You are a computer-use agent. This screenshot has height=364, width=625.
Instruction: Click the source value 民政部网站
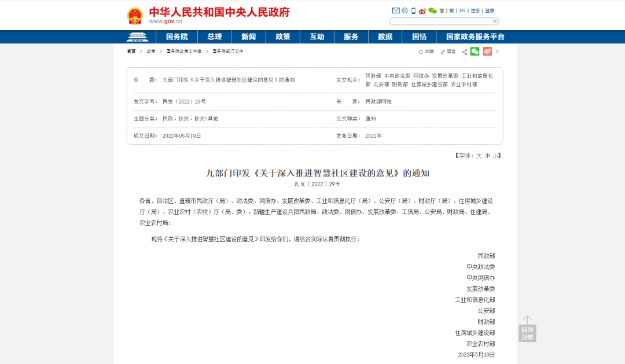point(378,102)
